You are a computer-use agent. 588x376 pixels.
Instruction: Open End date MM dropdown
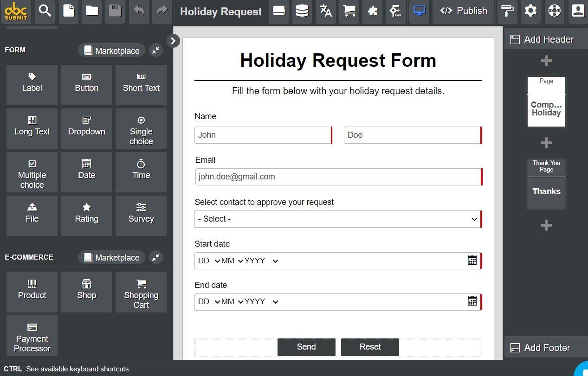[x=232, y=301]
